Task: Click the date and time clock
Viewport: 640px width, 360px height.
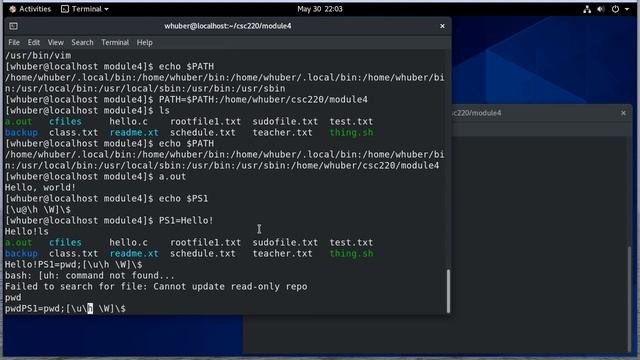Action: tap(320, 9)
